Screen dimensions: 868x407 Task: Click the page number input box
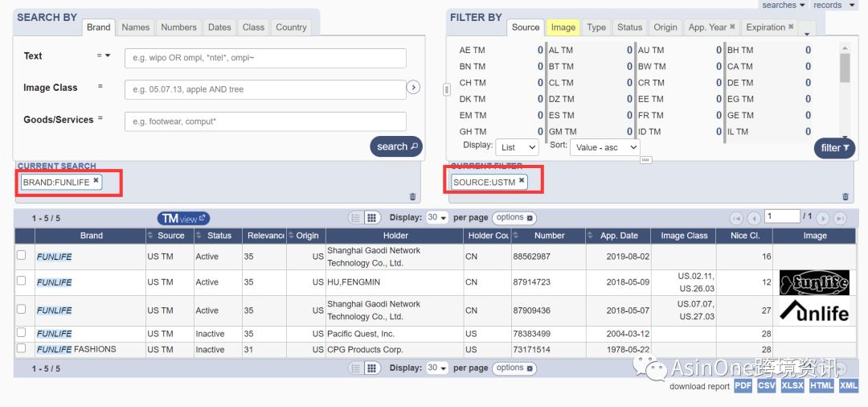[782, 216]
